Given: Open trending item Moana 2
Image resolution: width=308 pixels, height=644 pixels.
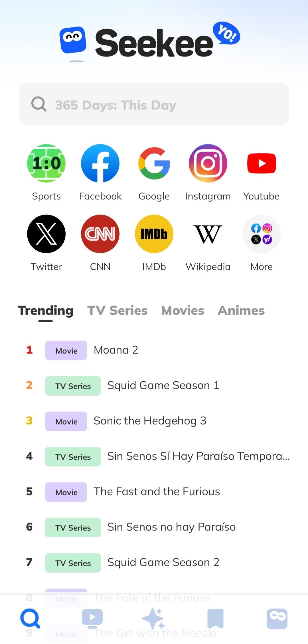Looking at the screenshot, I should click(x=116, y=350).
